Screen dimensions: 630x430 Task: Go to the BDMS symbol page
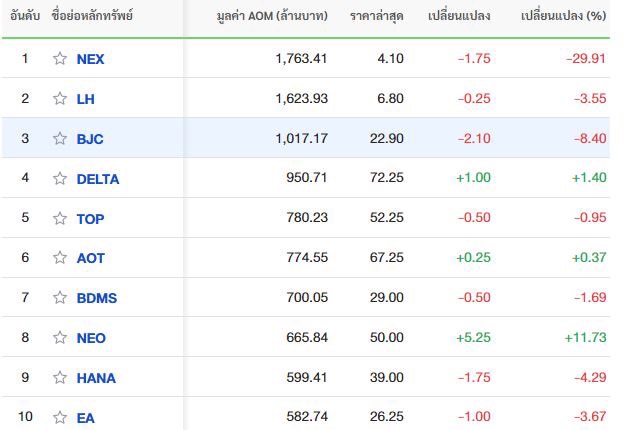[x=97, y=298]
